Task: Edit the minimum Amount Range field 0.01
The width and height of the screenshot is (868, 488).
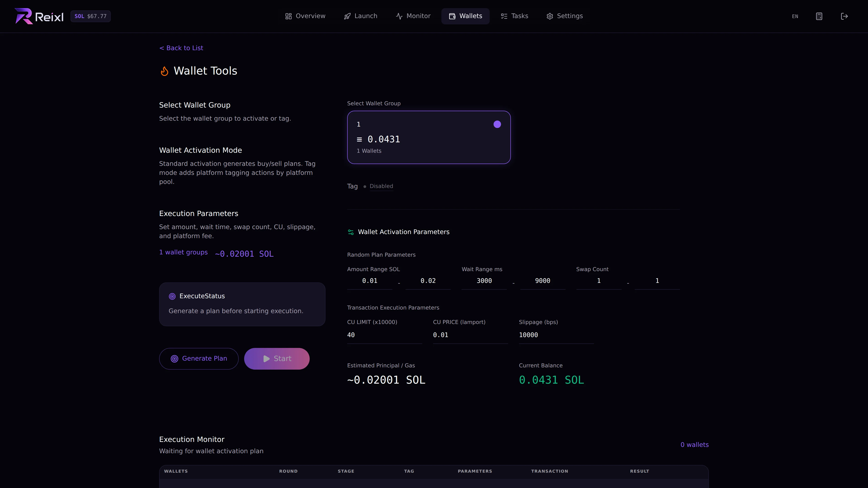Action: (x=370, y=281)
